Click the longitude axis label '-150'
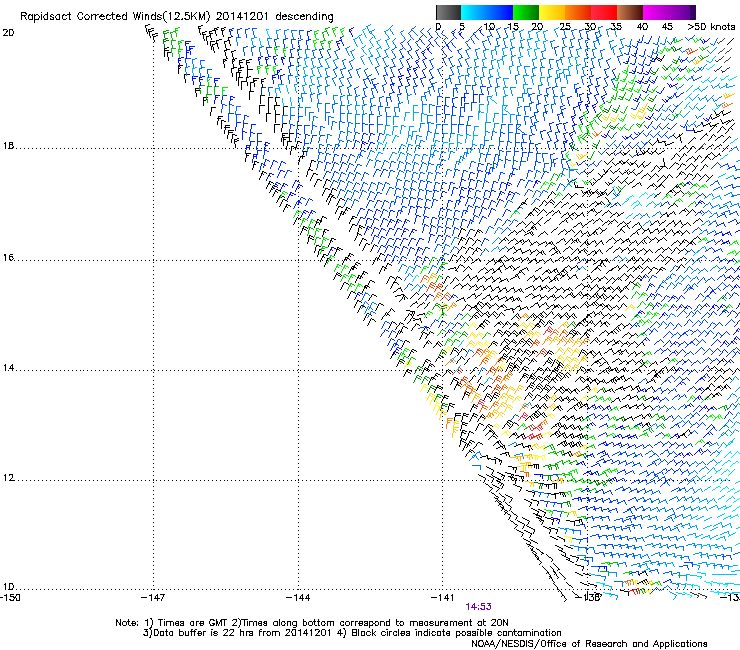The image size is (740, 650). pos(9,597)
